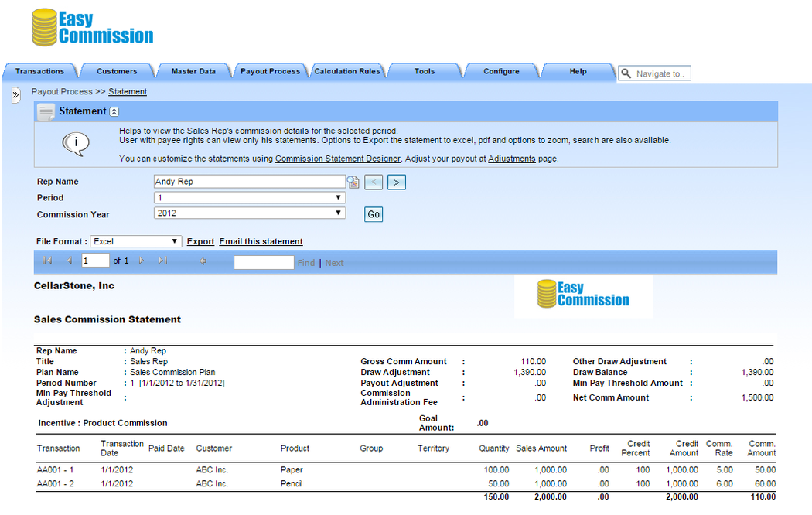This screenshot has height=515, width=812.
Task: Expand the File Format dropdown
Action: click(136, 242)
